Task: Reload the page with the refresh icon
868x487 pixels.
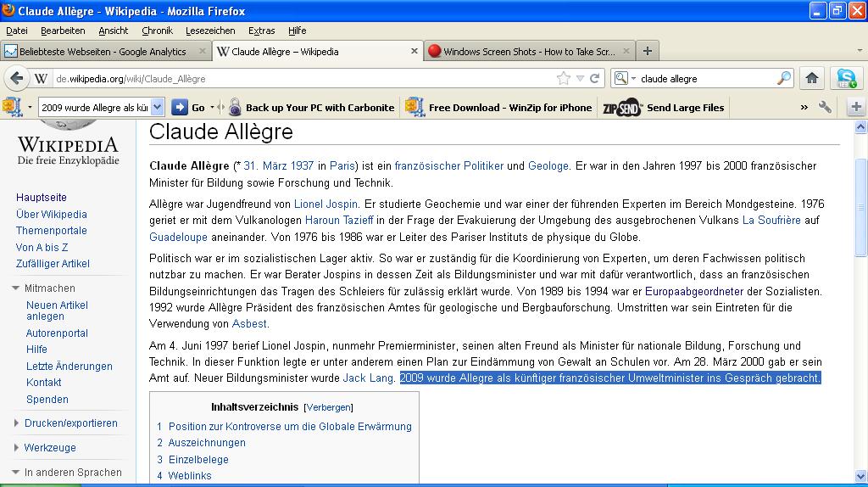Action: click(x=595, y=79)
